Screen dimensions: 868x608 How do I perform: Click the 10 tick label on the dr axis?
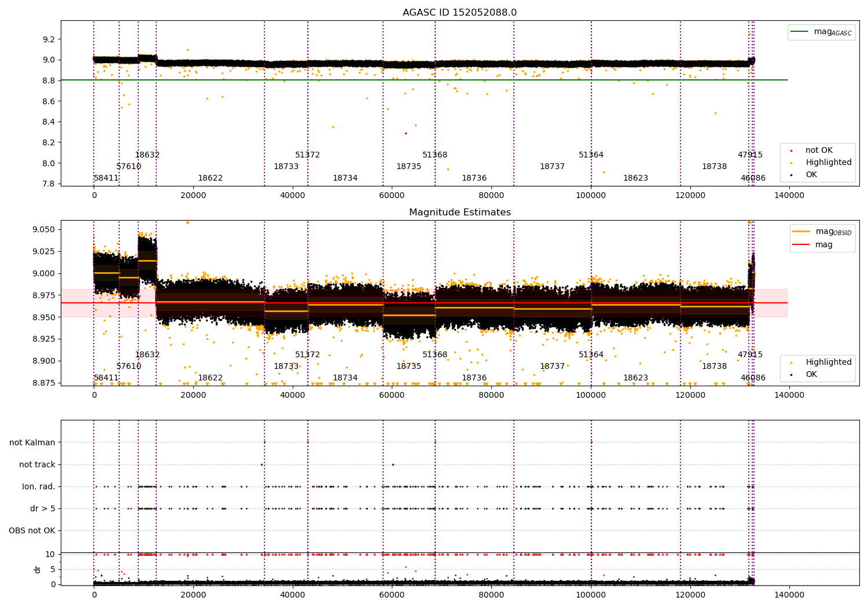[x=50, y=554]
